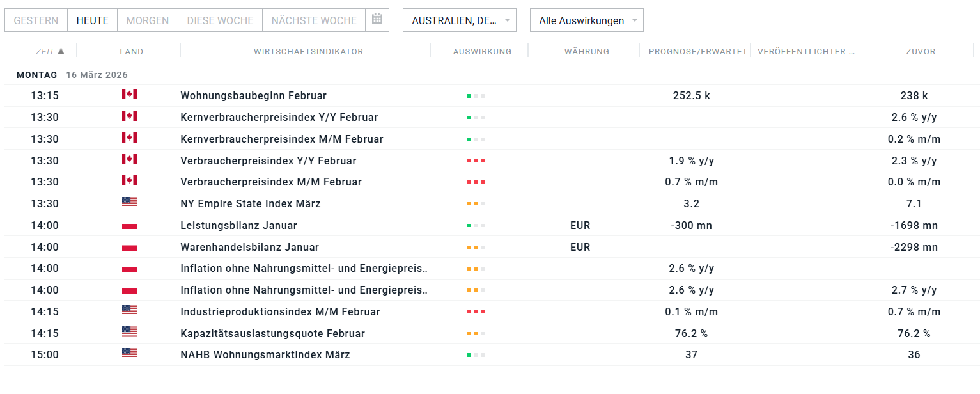This screenshot has width=980, height=394.
Task: Switch to the MORGEN tab
Action: tap(147, 20)
